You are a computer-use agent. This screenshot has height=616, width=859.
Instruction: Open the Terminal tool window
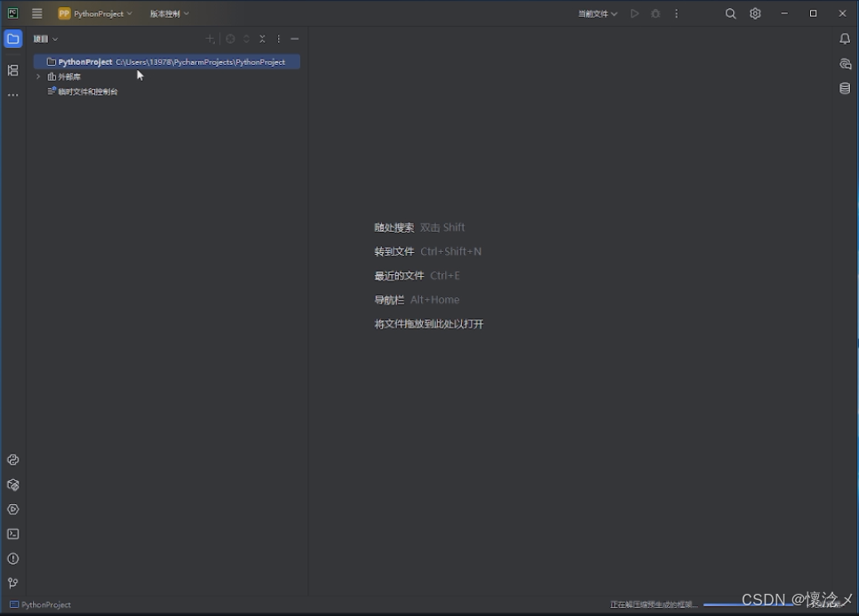[12, 533]
